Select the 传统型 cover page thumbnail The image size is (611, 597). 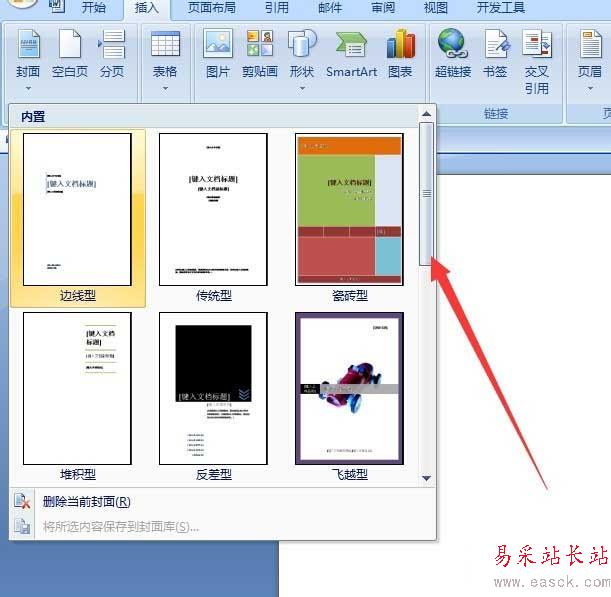click(x=213, y=209)
